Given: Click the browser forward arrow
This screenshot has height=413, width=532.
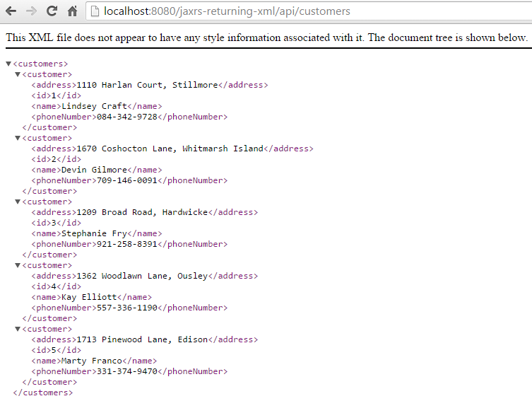Looking at the screenshot, I should 31,11.
